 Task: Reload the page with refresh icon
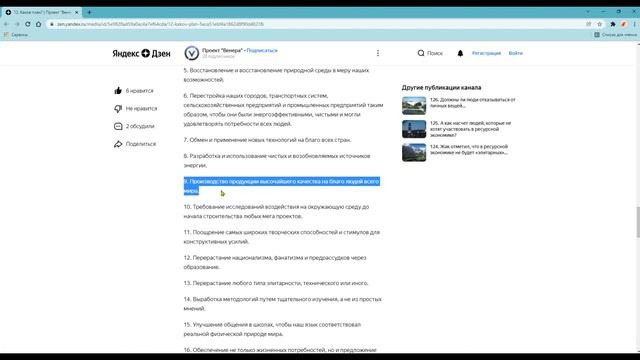(x=28, y=24)
